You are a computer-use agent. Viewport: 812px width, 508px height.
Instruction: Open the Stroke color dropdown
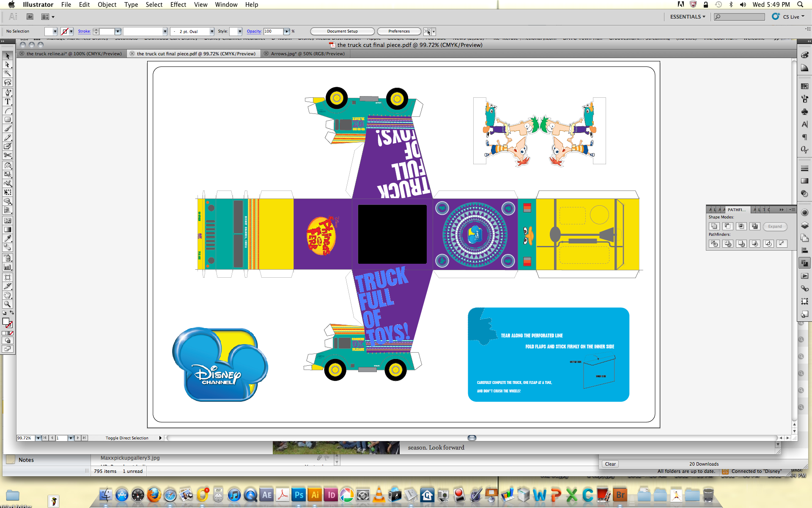point(71,31)
